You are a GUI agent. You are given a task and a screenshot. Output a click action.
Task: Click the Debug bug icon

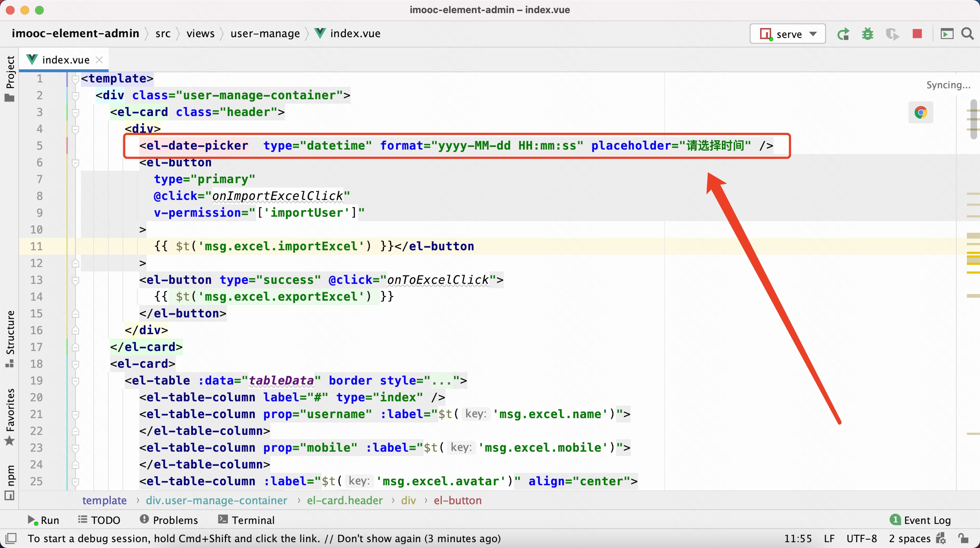point(867,34)
